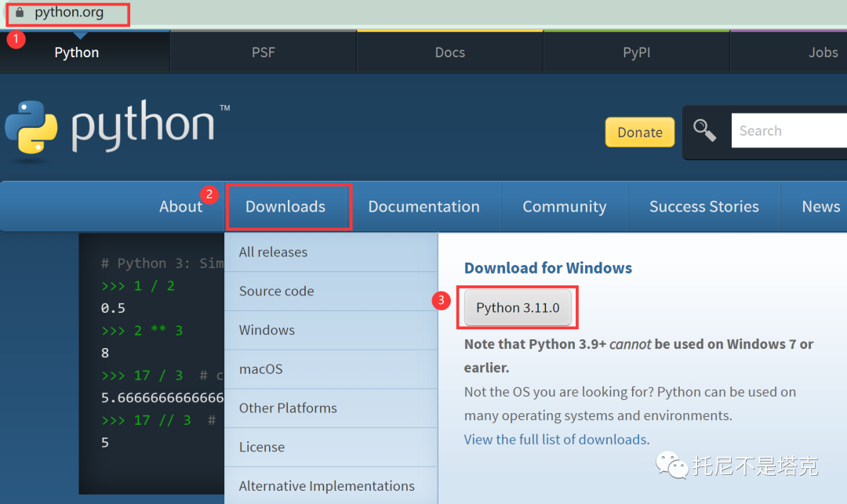This screenshot has width=847, height=504.
Task: Open View the full list of downloads link
Action: point(556,440)
